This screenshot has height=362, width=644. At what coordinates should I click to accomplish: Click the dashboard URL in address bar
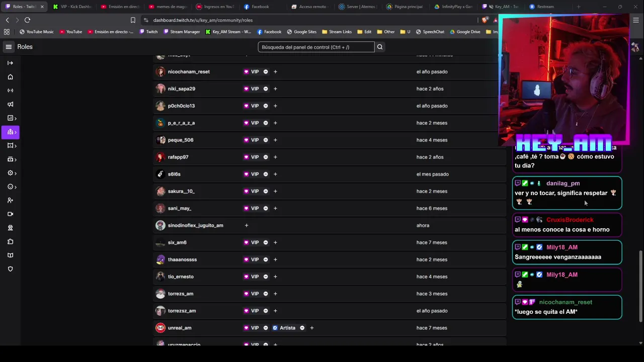pyautogui.click(x=203, y=20)
